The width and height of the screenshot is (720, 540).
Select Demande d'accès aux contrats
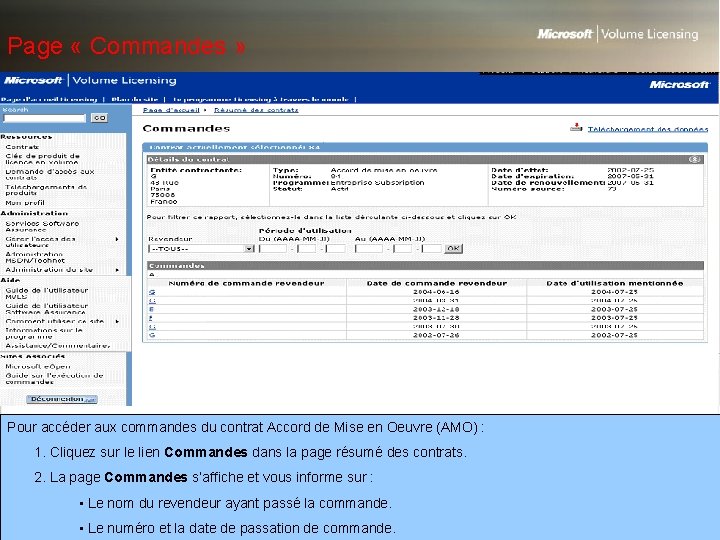click(x=50, y=174)
